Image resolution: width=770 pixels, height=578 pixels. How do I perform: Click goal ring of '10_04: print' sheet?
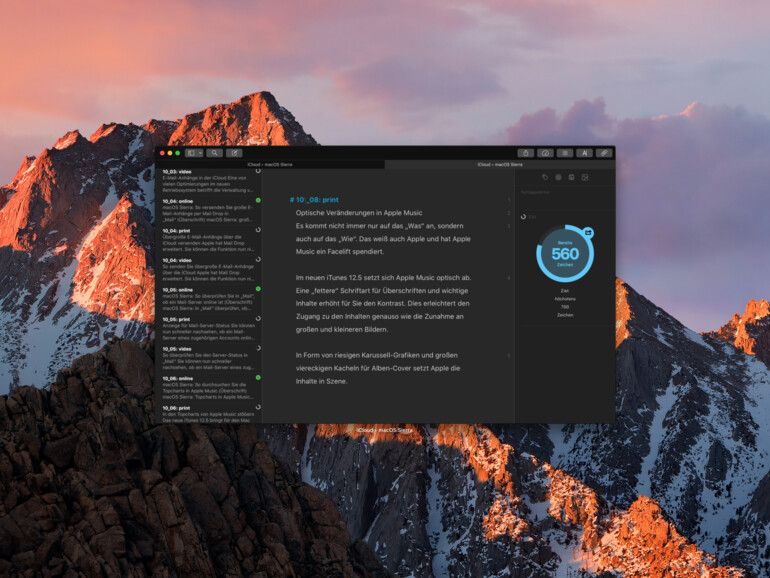click(258, 230)
